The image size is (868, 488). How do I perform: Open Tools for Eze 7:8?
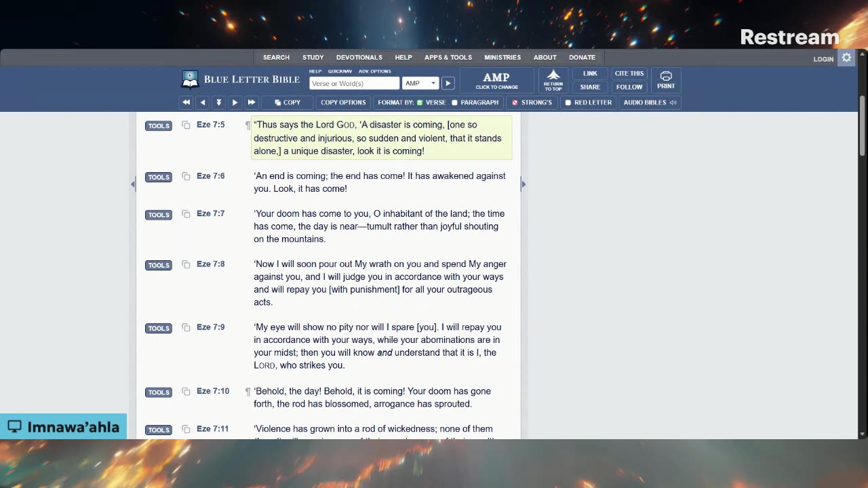pos(159,265)
